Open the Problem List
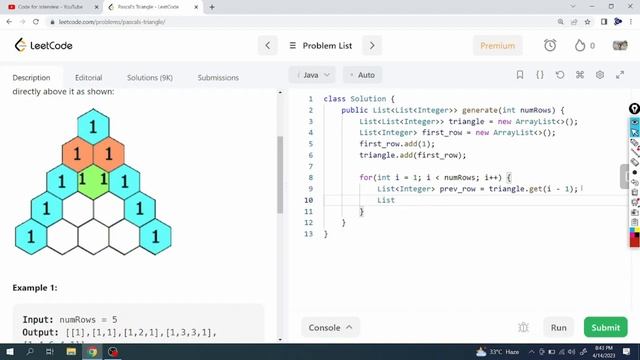This screenshot has width=640, height=360. [x=321, y=45]
